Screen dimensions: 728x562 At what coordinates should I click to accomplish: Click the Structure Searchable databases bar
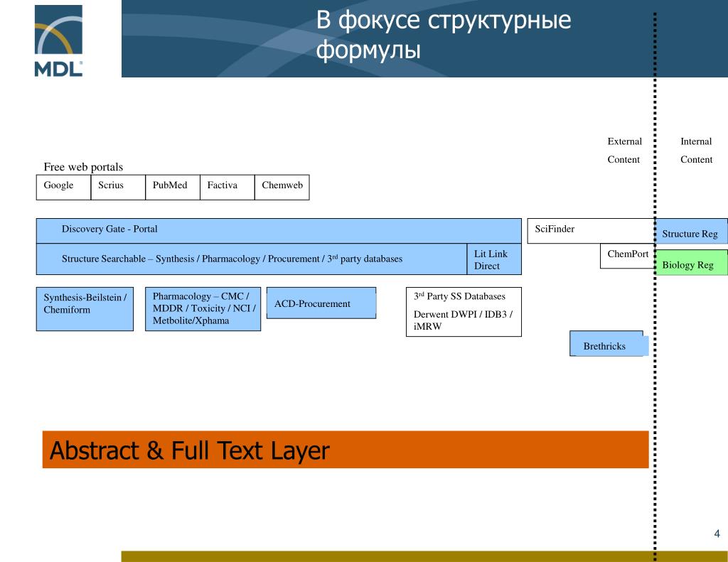point(252,259)
